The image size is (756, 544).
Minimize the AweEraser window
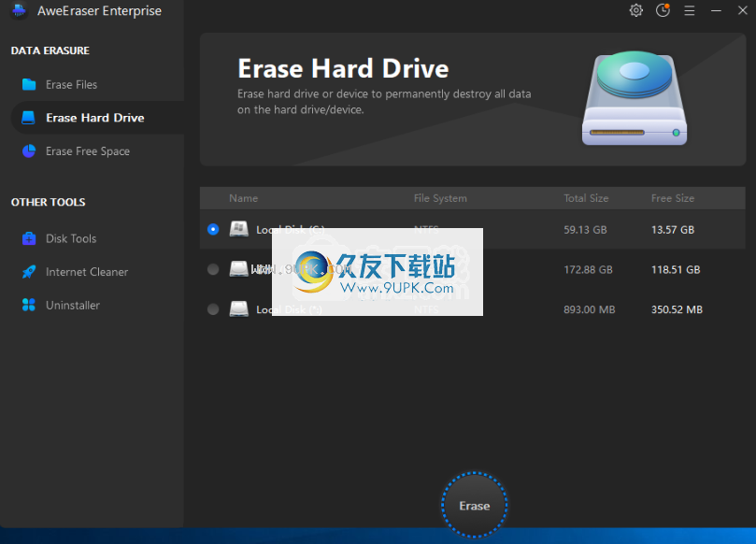[716, 10]
